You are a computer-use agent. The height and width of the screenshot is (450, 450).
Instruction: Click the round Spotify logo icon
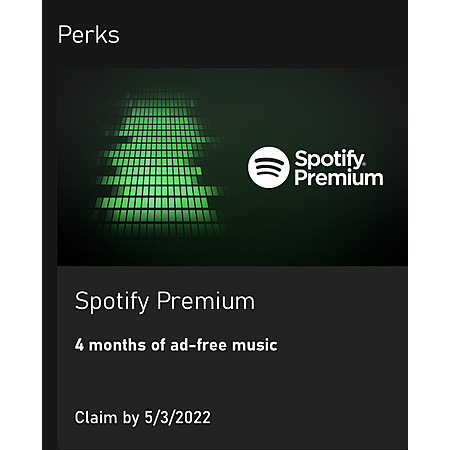pyautogui.click(x=268, y=167)
